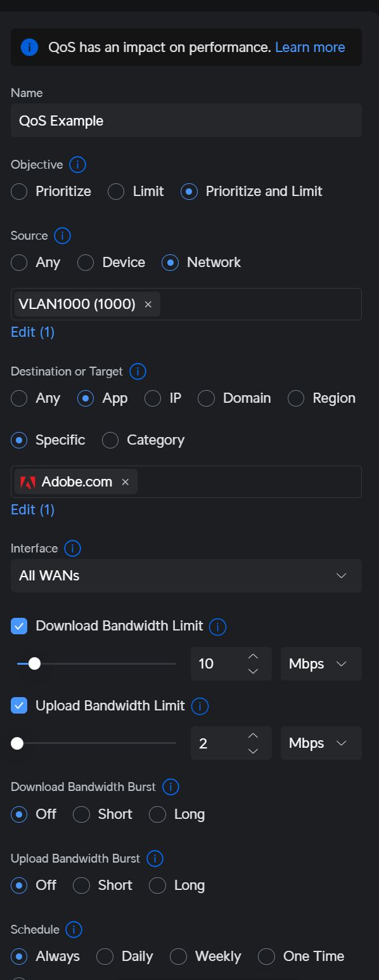The height and width of the screenshot is (980, 379).
Task: Open the upload limit Mbps unit dropdown
Action: [321, 743]
